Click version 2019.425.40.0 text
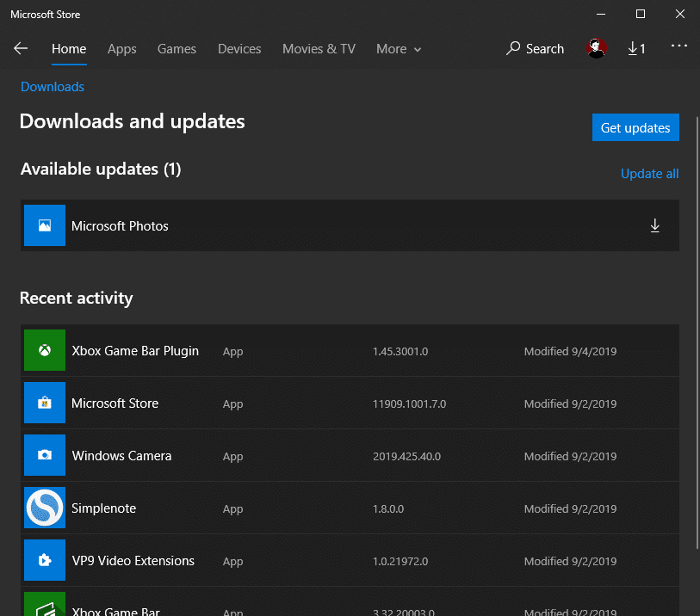Image resolution: width=700 pixels, height=616 pixels. 406,456
